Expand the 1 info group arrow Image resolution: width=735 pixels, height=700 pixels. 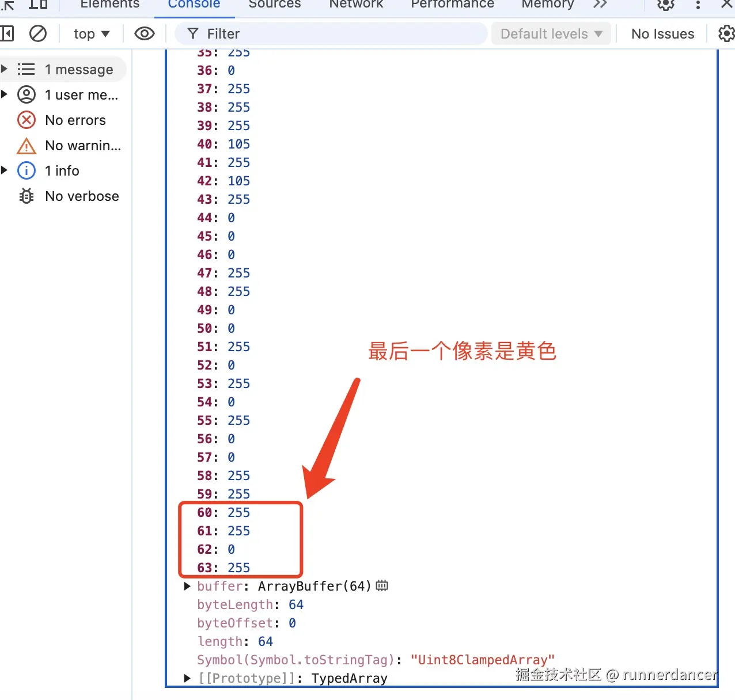(5, 170)
